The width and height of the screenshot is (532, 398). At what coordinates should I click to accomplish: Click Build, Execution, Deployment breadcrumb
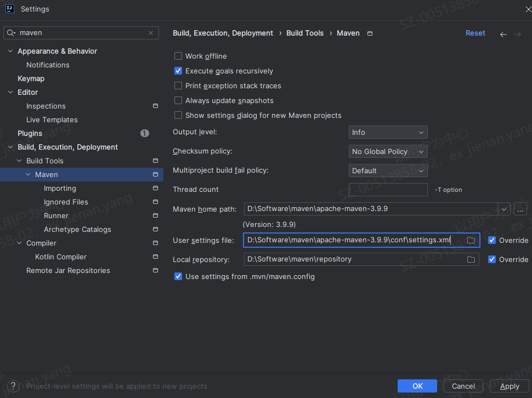(x=223, y=33)
